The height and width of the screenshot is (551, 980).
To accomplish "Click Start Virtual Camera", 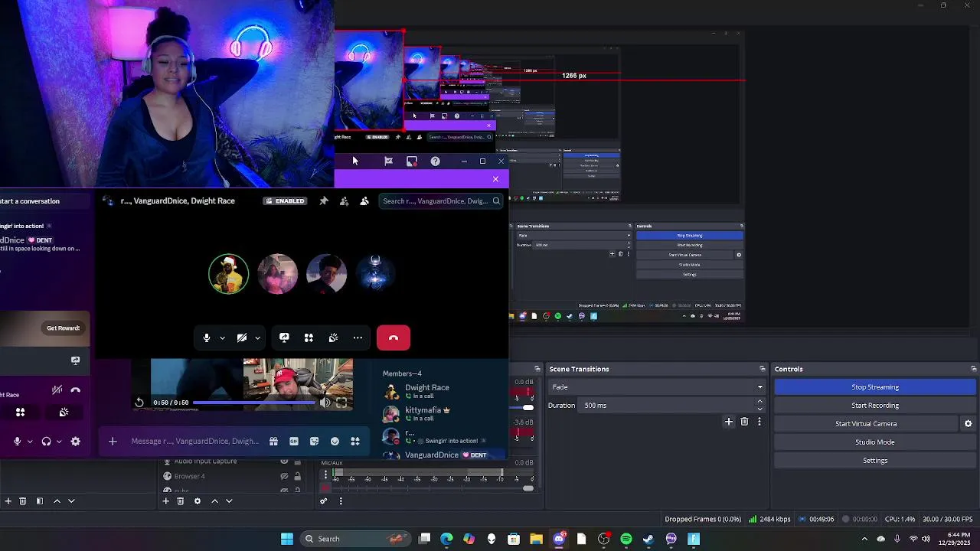I will pos(866,424).
